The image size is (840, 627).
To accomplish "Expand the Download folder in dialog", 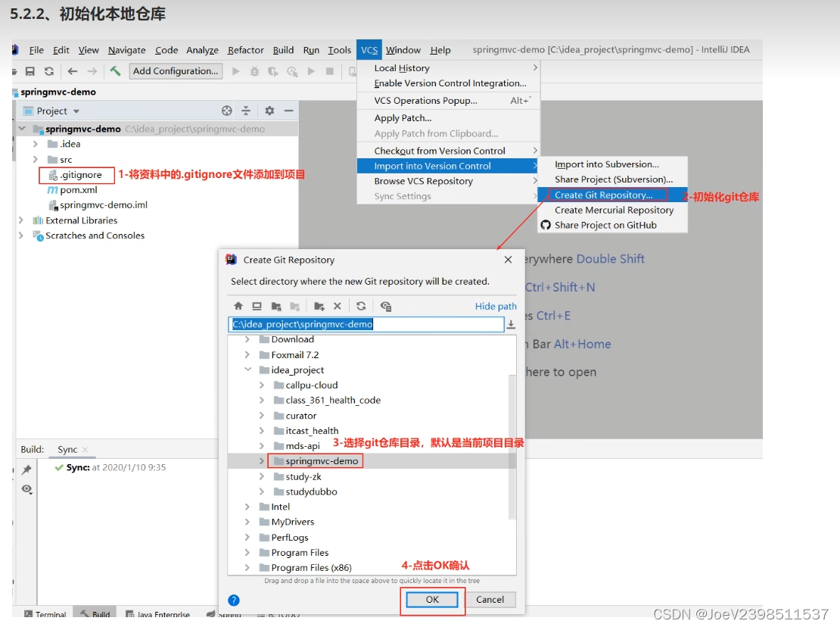I will click(247, 339).
